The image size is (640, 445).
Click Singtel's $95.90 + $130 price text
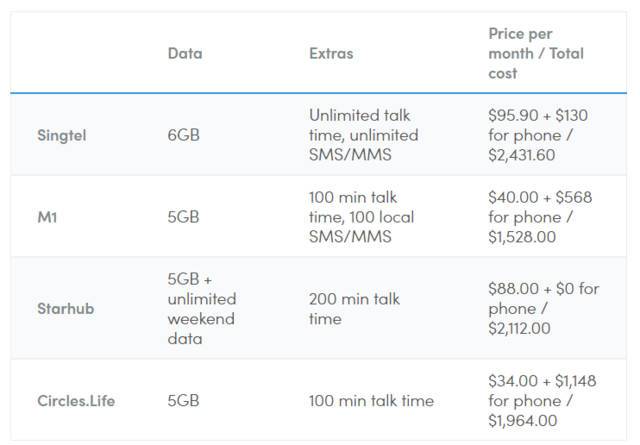click(538, 115)
